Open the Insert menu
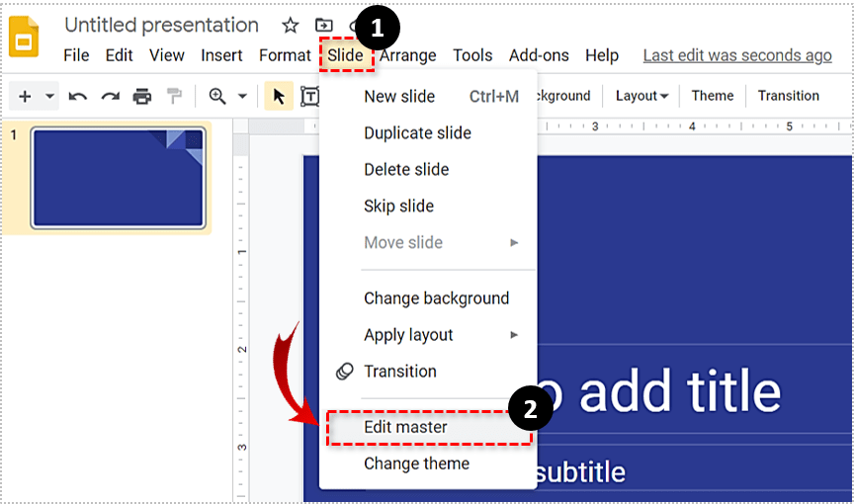854x504 pixels. (221, 55)
